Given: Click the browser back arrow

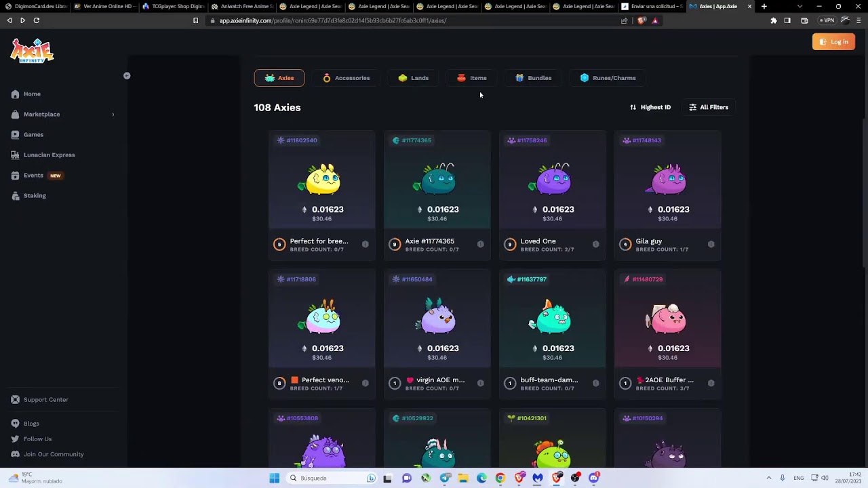Looking at the screenshot, I should point(9,20).
